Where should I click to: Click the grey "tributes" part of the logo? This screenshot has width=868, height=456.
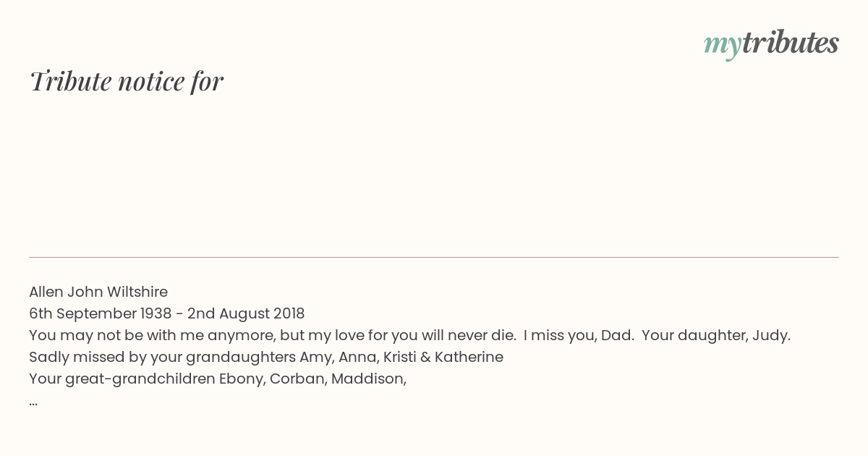791,43
